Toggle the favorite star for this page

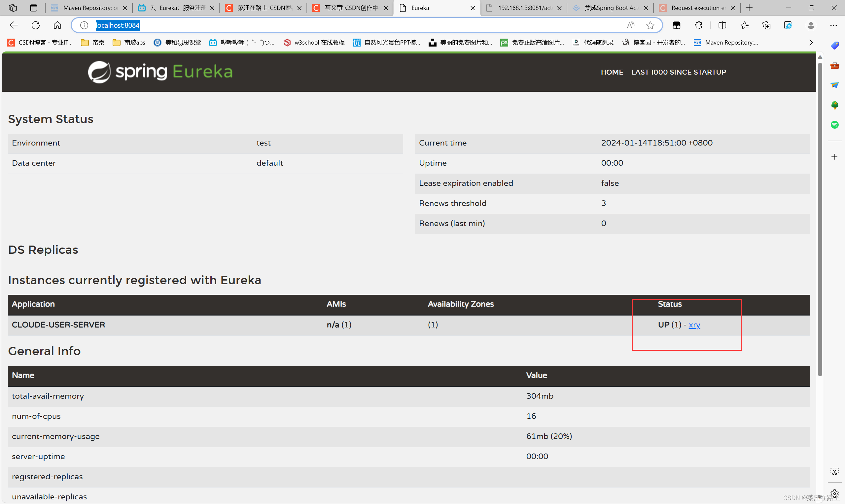tap(651, 25)
